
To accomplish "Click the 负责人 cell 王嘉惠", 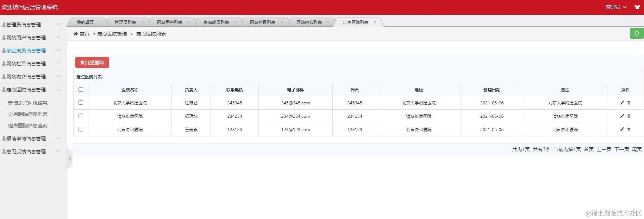I will 191,129.
